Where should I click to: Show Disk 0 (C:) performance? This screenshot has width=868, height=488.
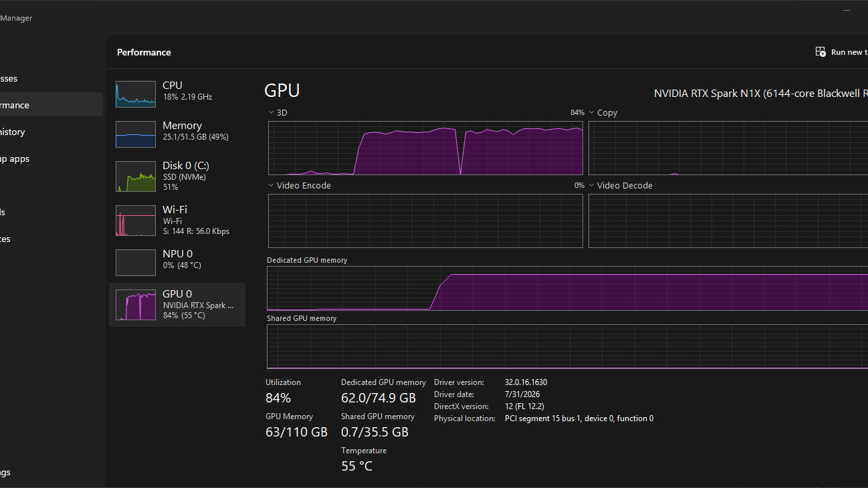click(177, 176)
